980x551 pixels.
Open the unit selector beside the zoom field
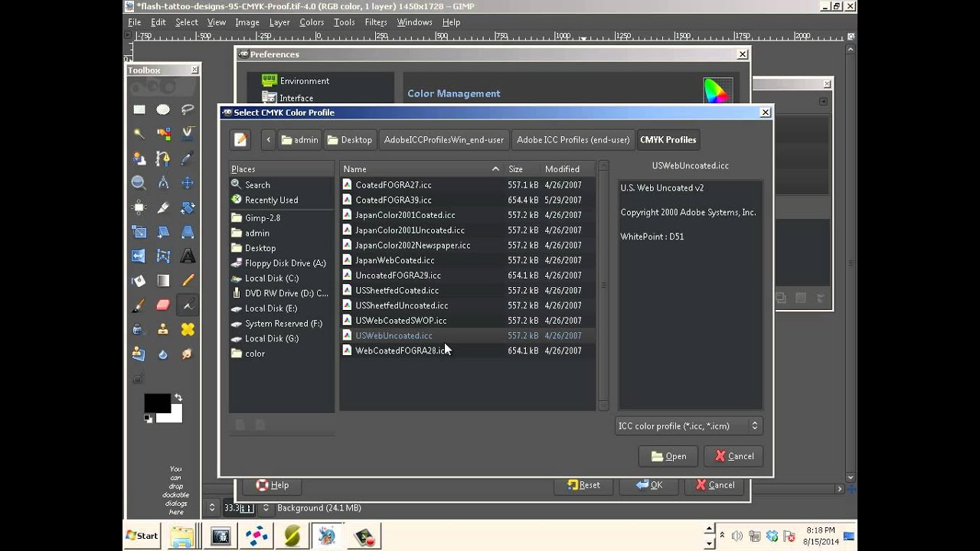[212, 508]
